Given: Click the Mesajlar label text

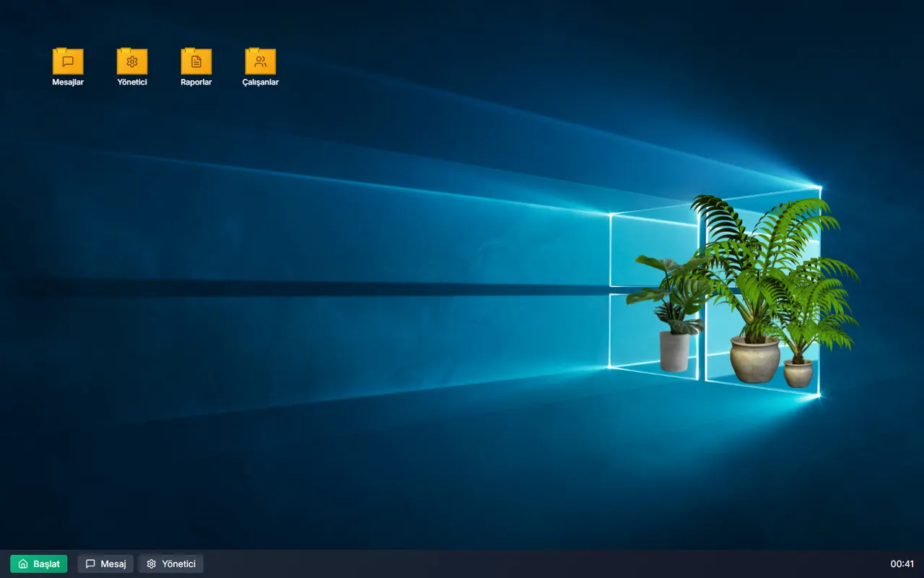Looking at the screenshot, I should pos(68,82).
